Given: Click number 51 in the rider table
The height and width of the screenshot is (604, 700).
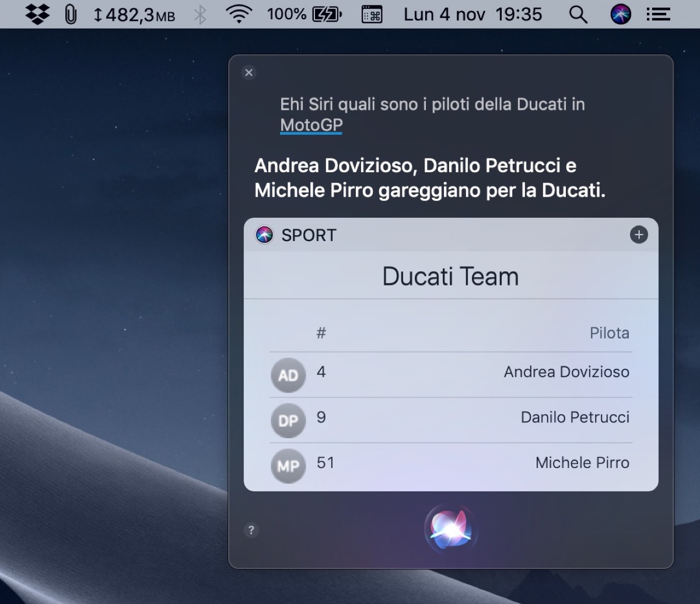Looking at the screenshot, I should pyautogui.click(x=325, y=463).
